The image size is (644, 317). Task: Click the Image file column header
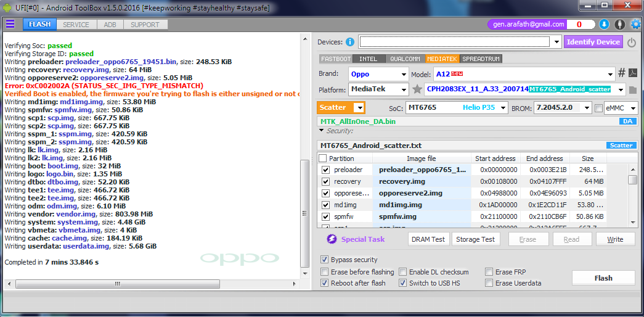click(422, 158)
